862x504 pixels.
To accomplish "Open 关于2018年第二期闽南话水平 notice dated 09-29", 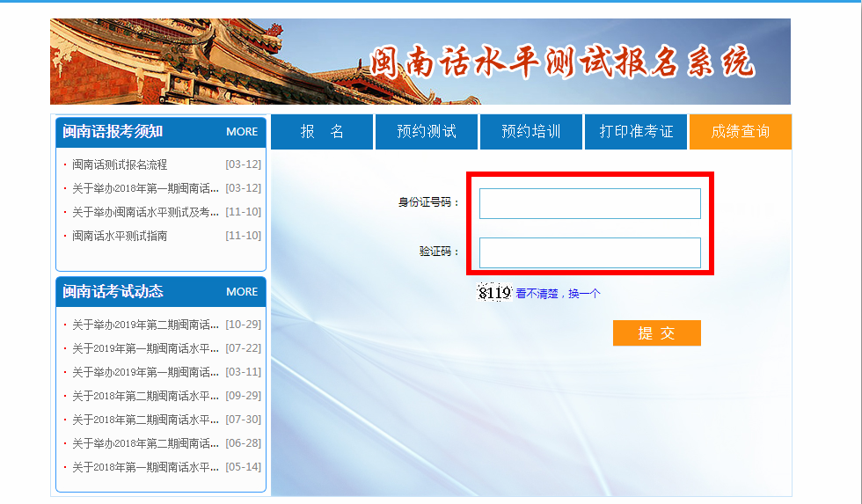I will 146,396.
